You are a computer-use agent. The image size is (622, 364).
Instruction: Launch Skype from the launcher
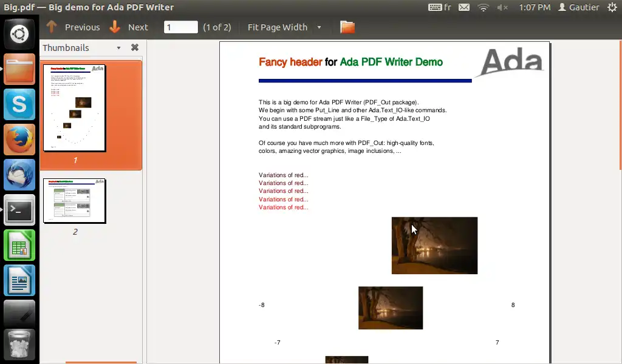pyautogui.click(x=19, y=104)
